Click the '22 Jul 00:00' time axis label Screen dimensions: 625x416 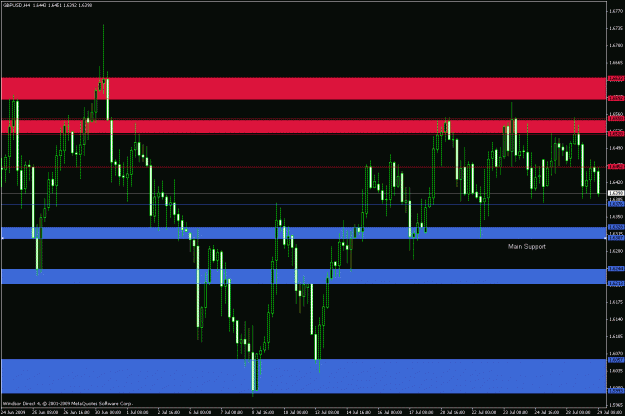[484, 412]
